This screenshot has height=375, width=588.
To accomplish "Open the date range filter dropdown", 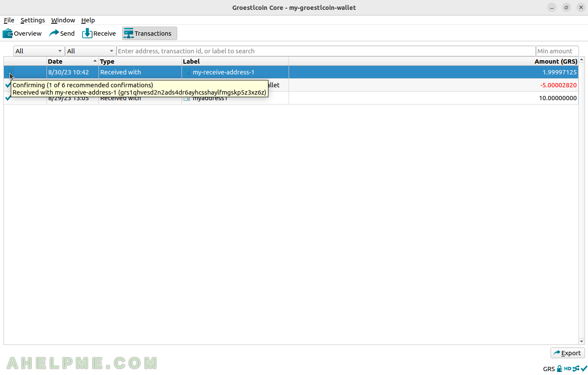I will coord(39,51).
